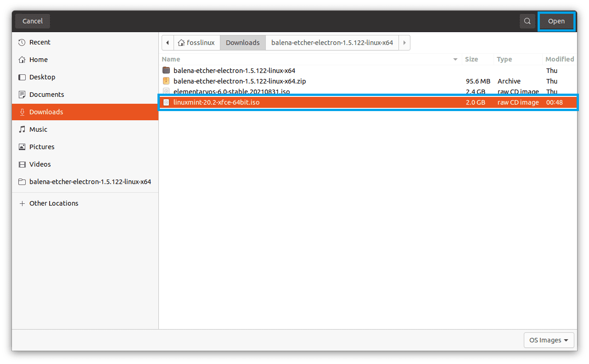The image size is (589, 364).
Task: Click the Pictures icon in sidebar
Action: (22, 147)
